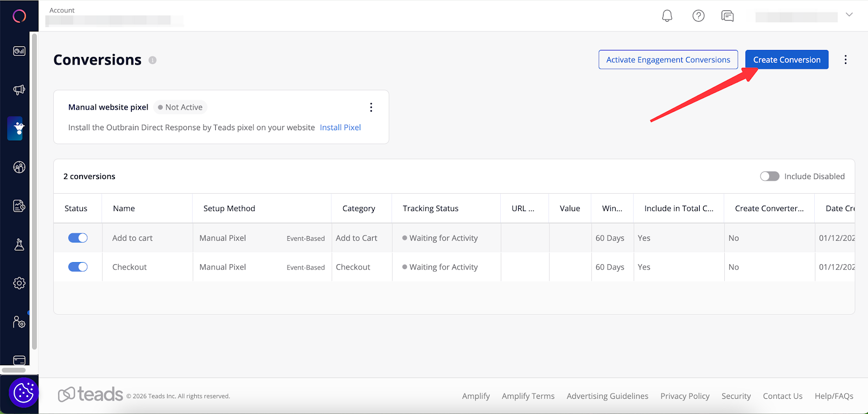Expand the account user dropdown chevron
This screenshot has width=868, height=414.
coord(849,15)
